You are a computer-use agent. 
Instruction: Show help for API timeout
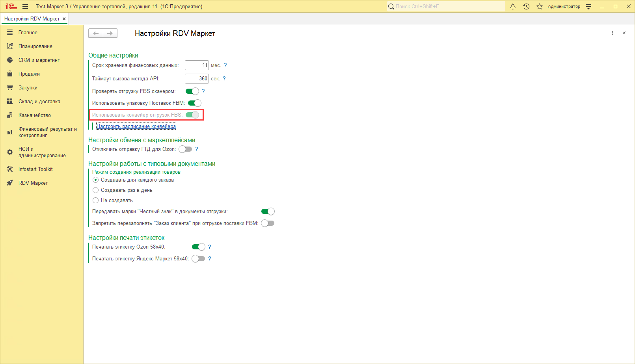point(224,79)
